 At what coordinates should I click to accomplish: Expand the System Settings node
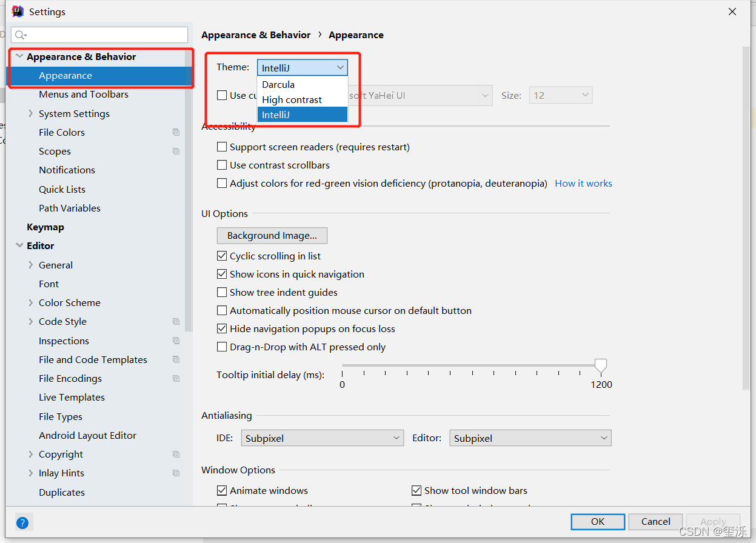[x=31, y=113]
